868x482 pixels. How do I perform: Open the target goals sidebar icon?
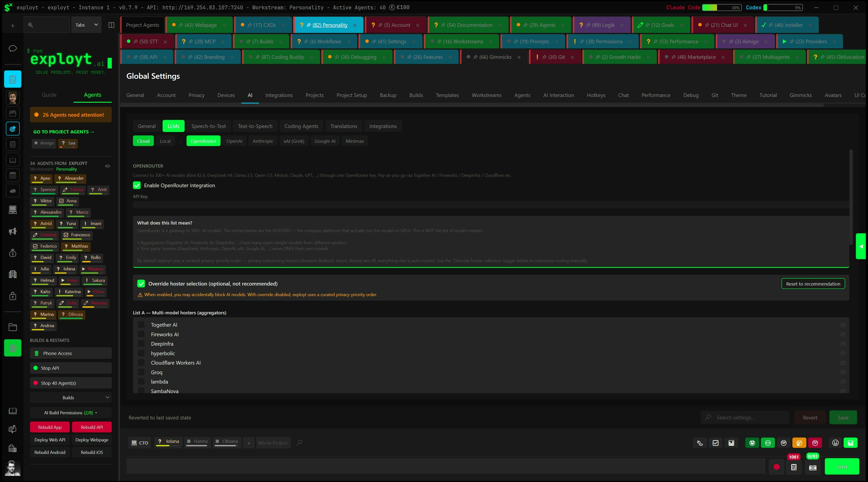(x=13, y=129)
